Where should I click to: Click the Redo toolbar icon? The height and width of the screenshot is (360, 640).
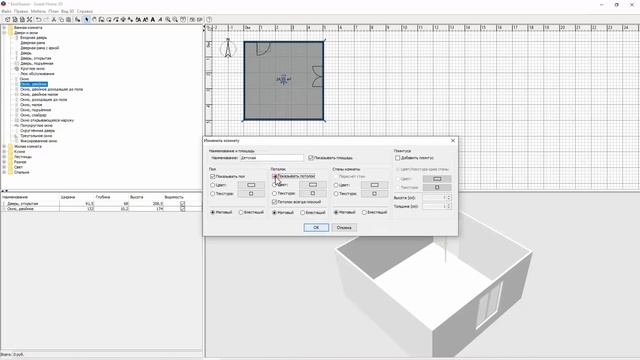46,19
